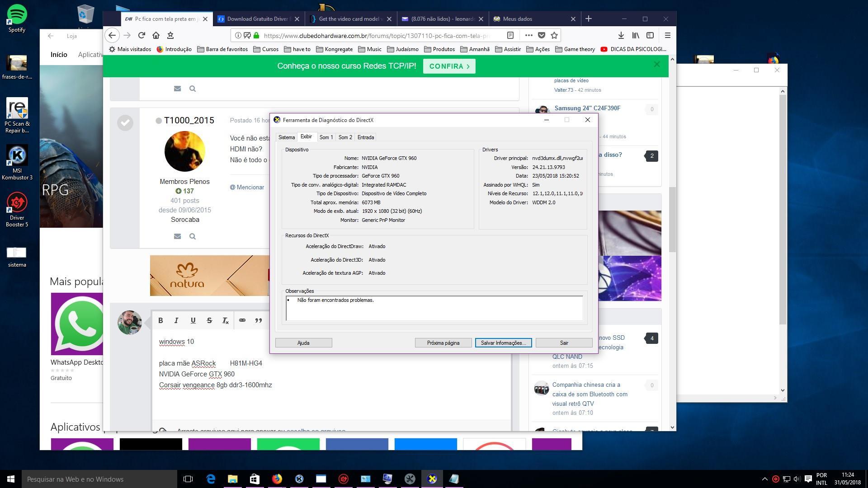The image size is (868, 488).
Task: Apply bold formatting in reply editor
Action: pyautogui.click(x=160, y=320)
